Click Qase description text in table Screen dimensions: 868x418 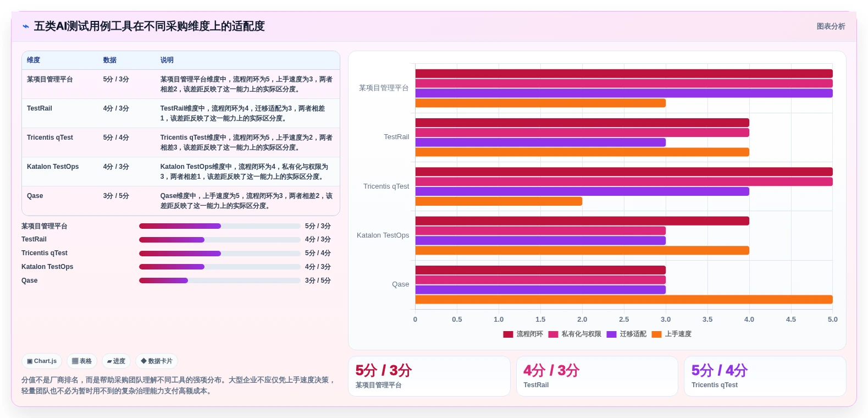tap(247, 201)
